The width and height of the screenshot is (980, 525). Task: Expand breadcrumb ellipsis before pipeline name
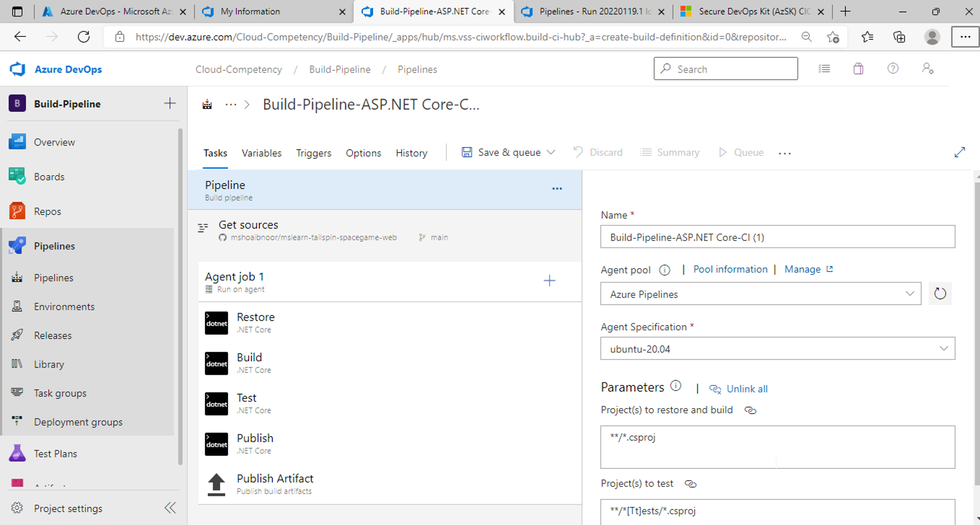(231, 104)
